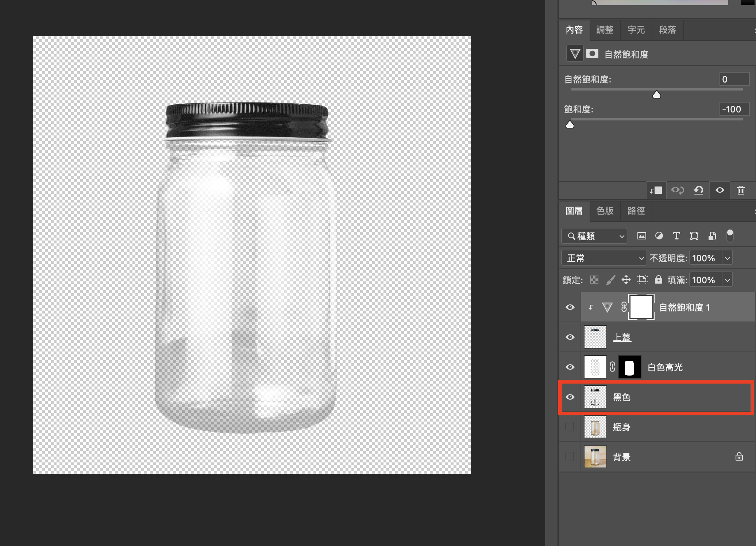Toggle the layer filtering switch
The image size is (756, 546).
(730, 236)
